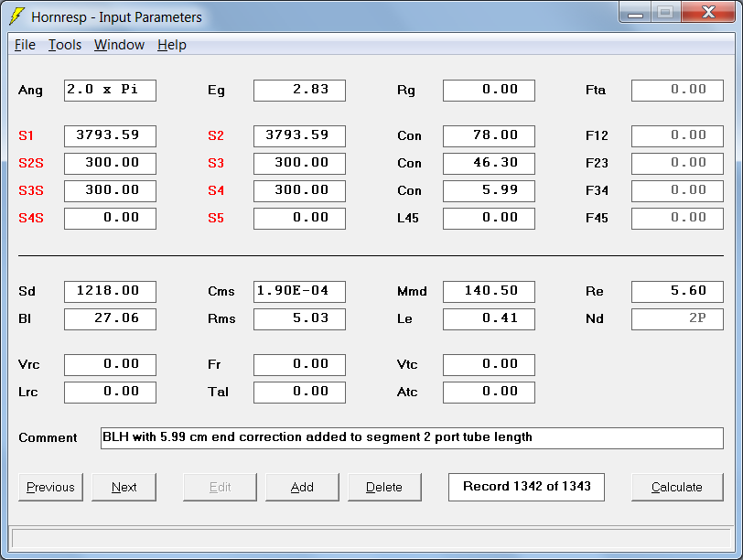Select the F12 input field

click(678, 136)
